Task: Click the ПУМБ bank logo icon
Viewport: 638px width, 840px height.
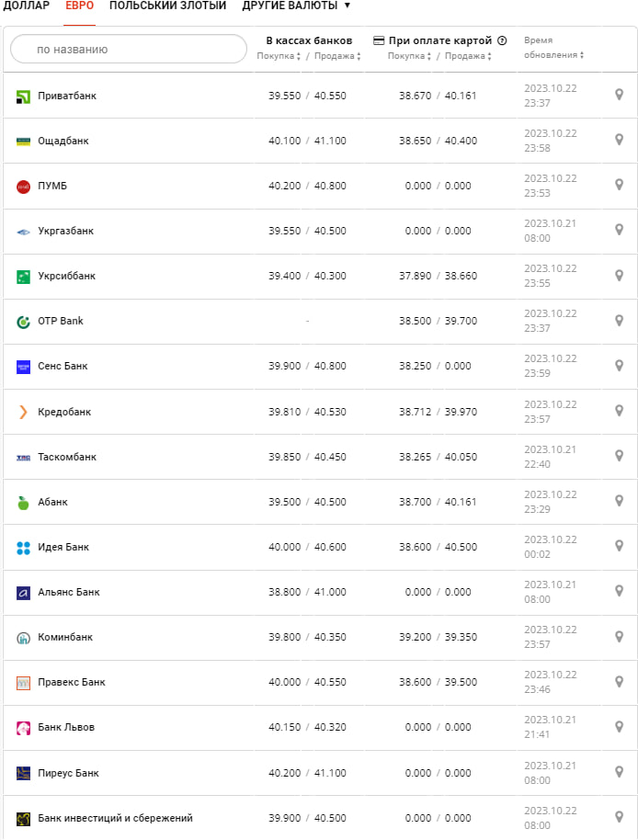Action: 24,187
